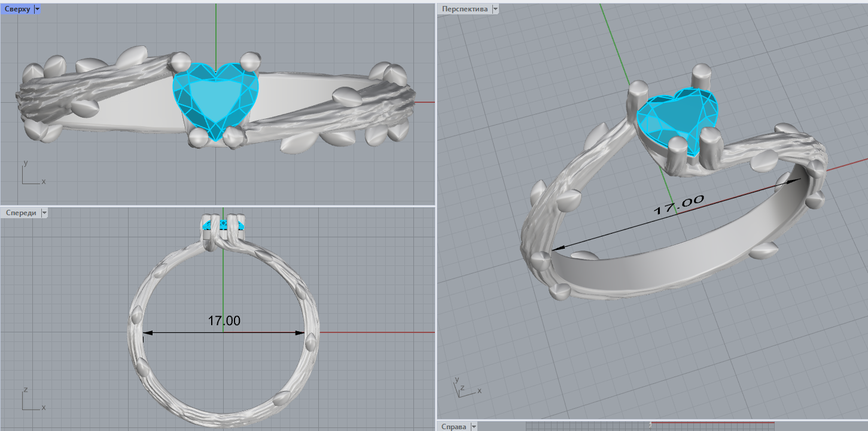Click the Спереди viewport title label
Image resolution: width=868 pixels, height=431 pixels.
tap(20, 213)
